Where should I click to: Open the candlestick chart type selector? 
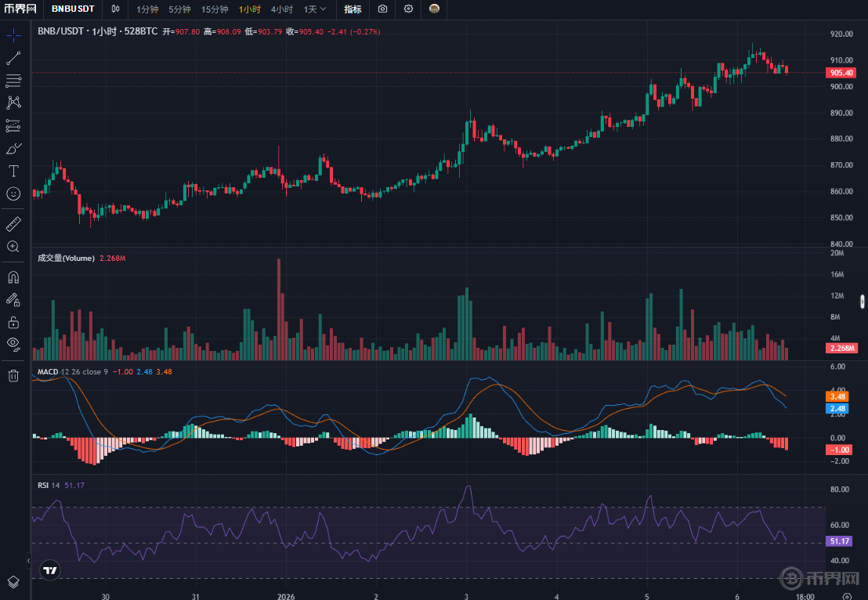click(x=116, y=9)
